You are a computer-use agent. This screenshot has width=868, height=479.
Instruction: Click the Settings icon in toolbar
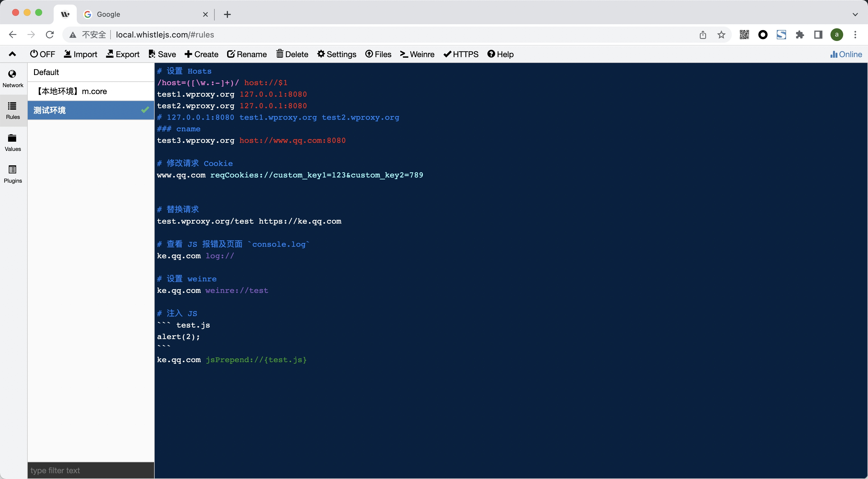click(337, 54)
